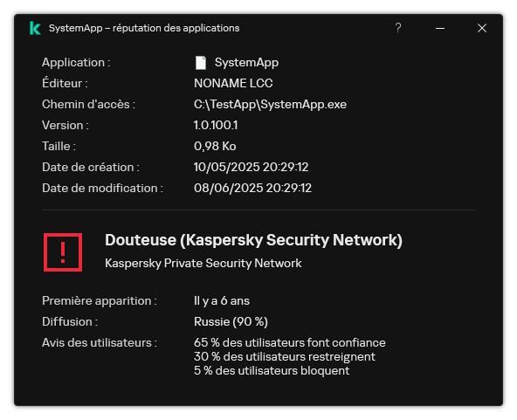This screenshot has width=517, height=420.
Task: Click the Russie (90 %) diffusion value
Action: [231, 321]
